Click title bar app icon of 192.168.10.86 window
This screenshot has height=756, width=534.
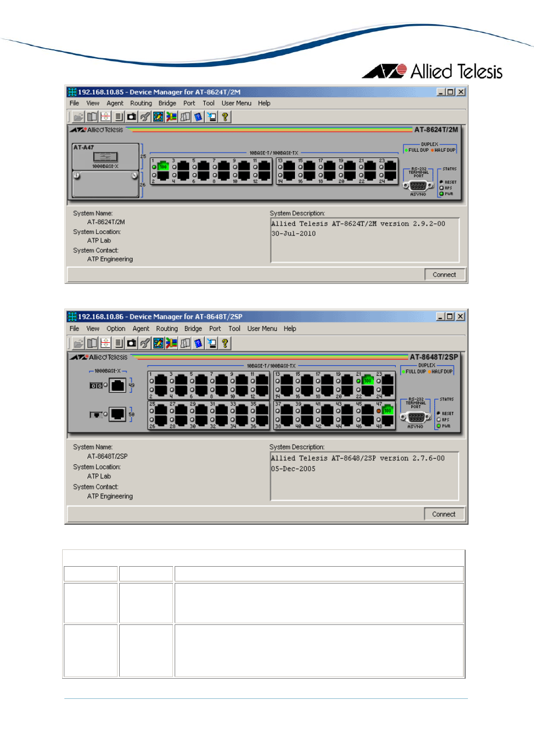72,316
